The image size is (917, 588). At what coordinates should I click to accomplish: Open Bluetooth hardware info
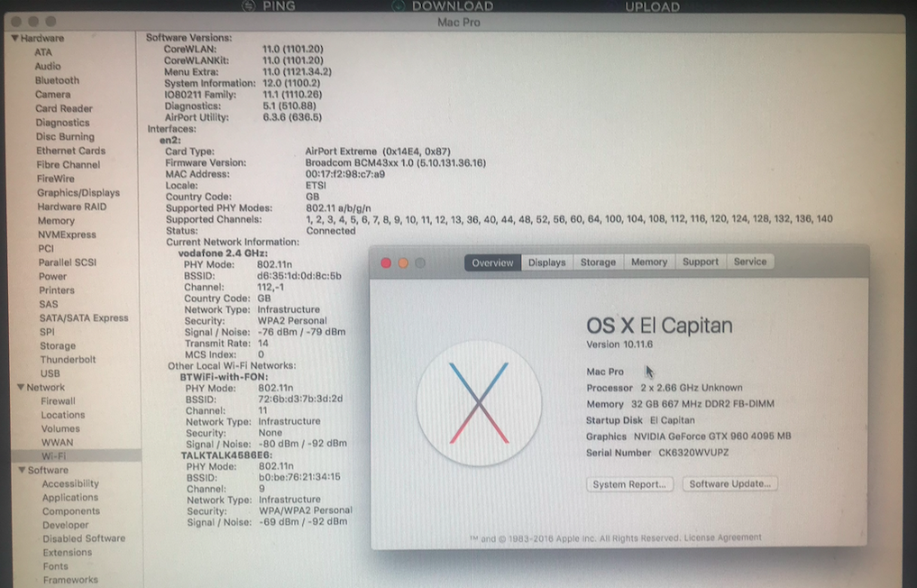point(57,80)
